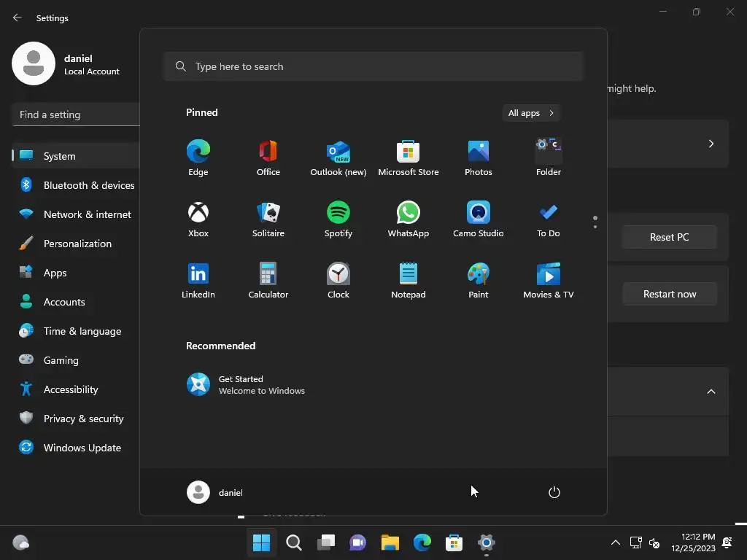Image resolution: width=747 pixels, height=560 pixels.
Task: Open Time & language settings
Action: click(76, 331)
